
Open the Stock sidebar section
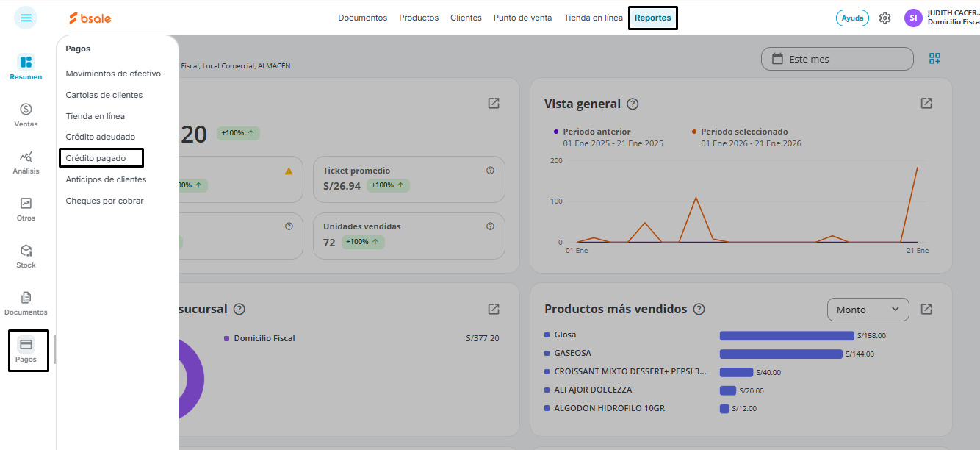[x=26, y=255]
